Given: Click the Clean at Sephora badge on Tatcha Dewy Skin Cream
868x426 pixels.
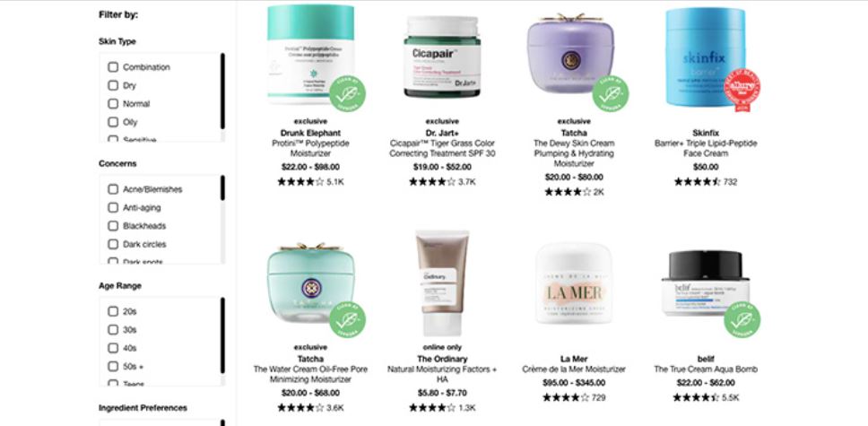Looking at the screenshot, I should 611,93.
